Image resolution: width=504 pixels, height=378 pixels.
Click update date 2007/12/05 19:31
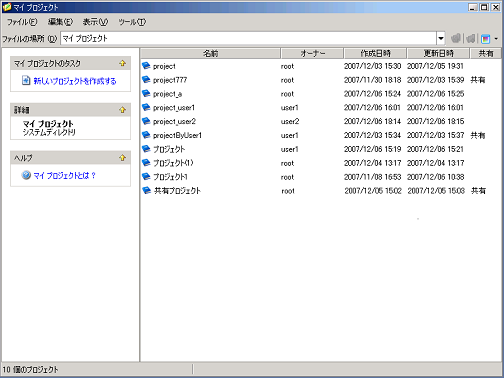click(x=435, y=66)
